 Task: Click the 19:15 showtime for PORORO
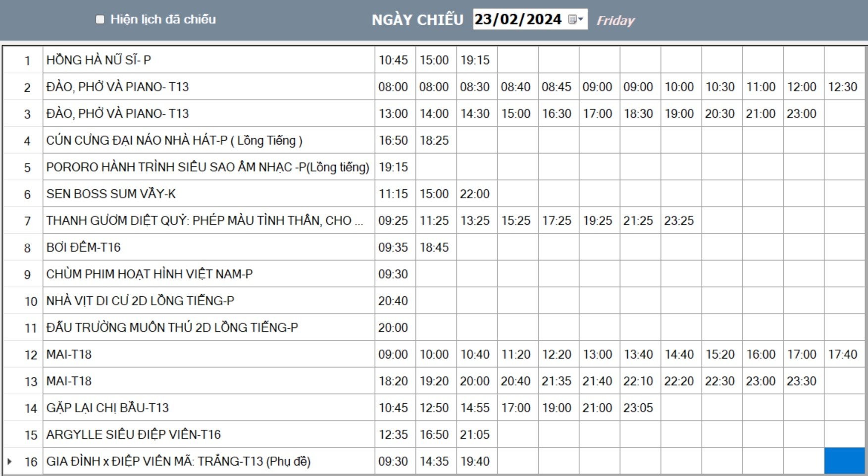click(x=393, y=167)
